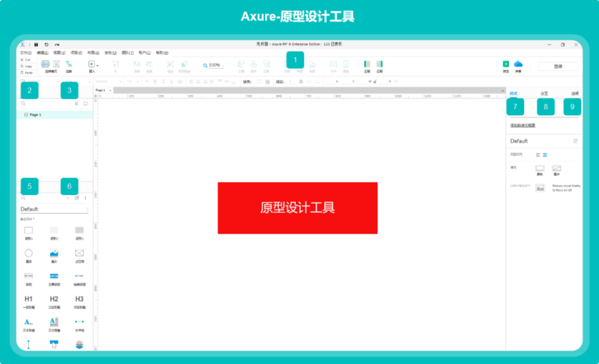Click the green Preview play icon
This screenshot has width=599, height=364.
pos(506,64)
